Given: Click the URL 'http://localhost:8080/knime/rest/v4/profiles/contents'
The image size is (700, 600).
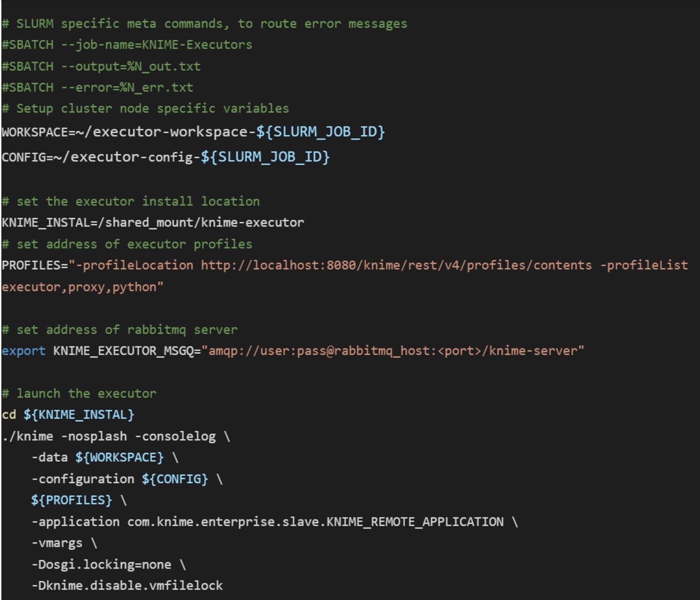Looking at the screenshot, I should [x=396, y=265].
